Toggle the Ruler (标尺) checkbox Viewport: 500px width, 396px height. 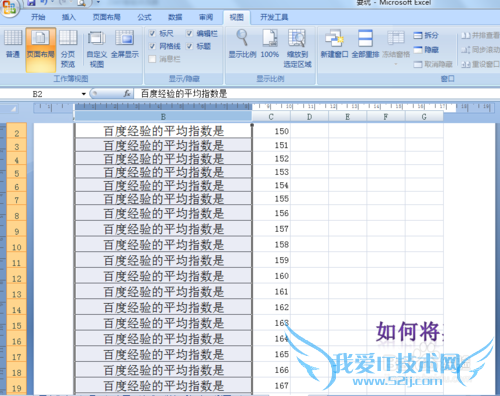(x=152, y=33)
